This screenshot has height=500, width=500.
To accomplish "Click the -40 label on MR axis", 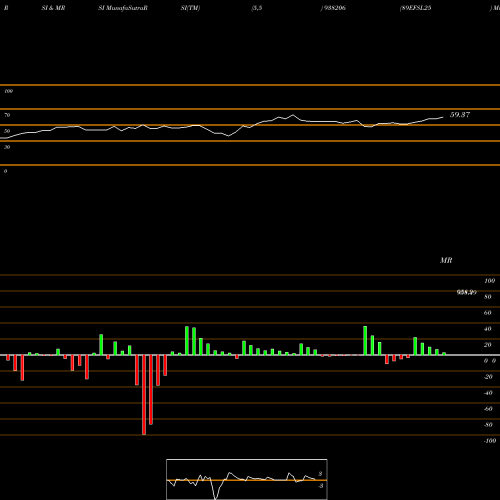I will click(x=488, y=393).
